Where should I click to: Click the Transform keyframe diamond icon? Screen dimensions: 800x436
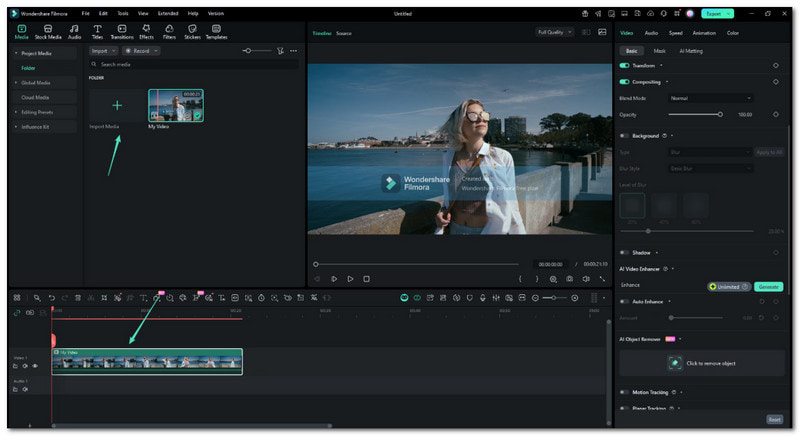tap(776, 65)
